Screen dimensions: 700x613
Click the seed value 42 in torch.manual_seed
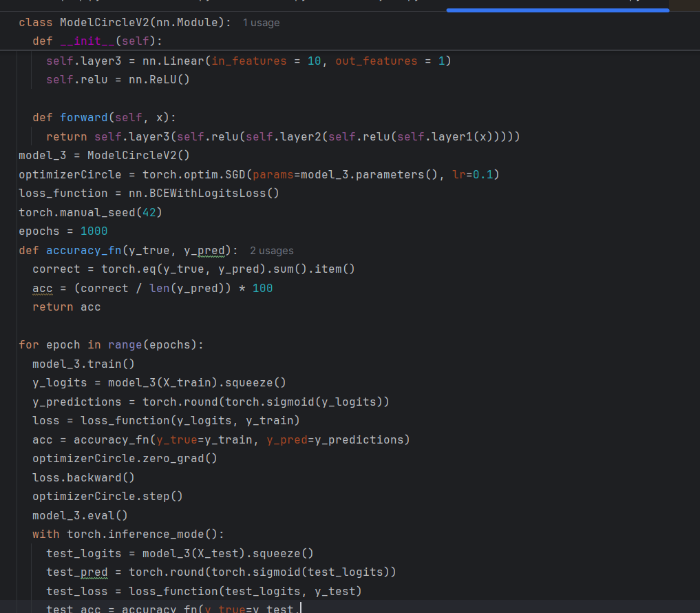[x=149, y=212]
